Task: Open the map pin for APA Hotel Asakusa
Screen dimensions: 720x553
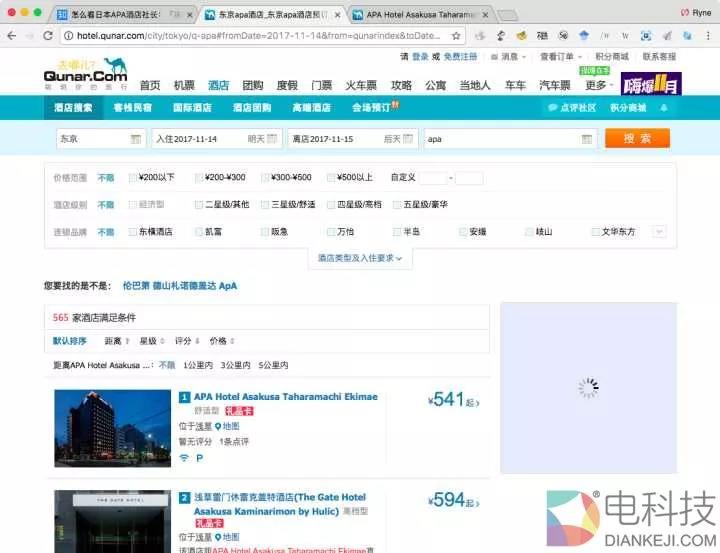Action: 218,426
